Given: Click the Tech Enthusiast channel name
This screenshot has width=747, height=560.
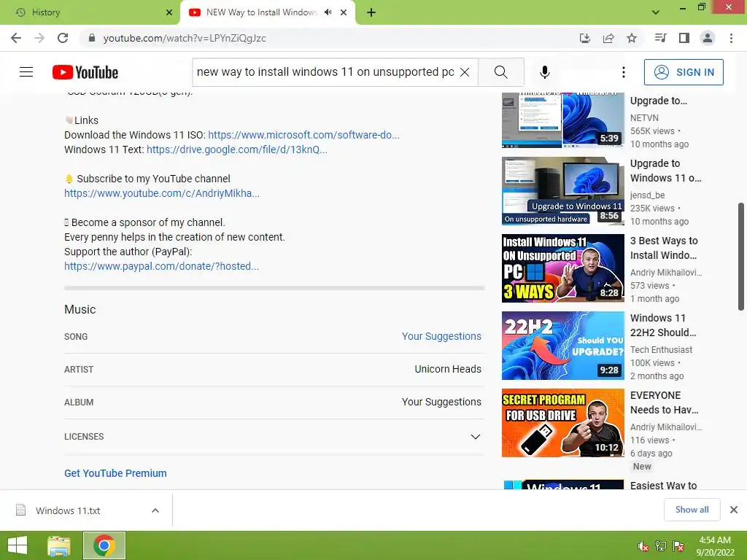Looking at the screenshot, I should pyautogui.click(x=661, y=349).
